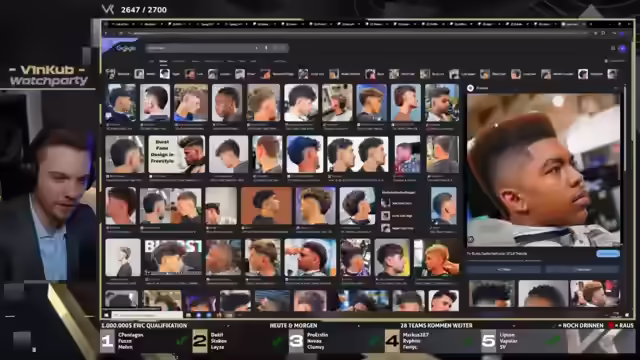Click the left button below the preview title

coord(503,269)
